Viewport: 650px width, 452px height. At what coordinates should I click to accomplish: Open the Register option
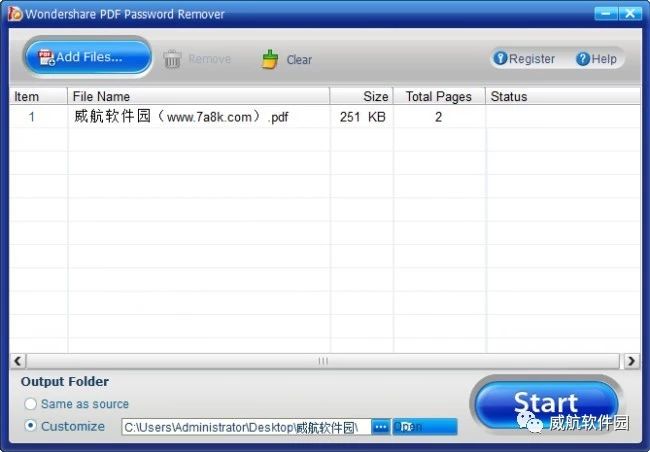click(524, 58)
